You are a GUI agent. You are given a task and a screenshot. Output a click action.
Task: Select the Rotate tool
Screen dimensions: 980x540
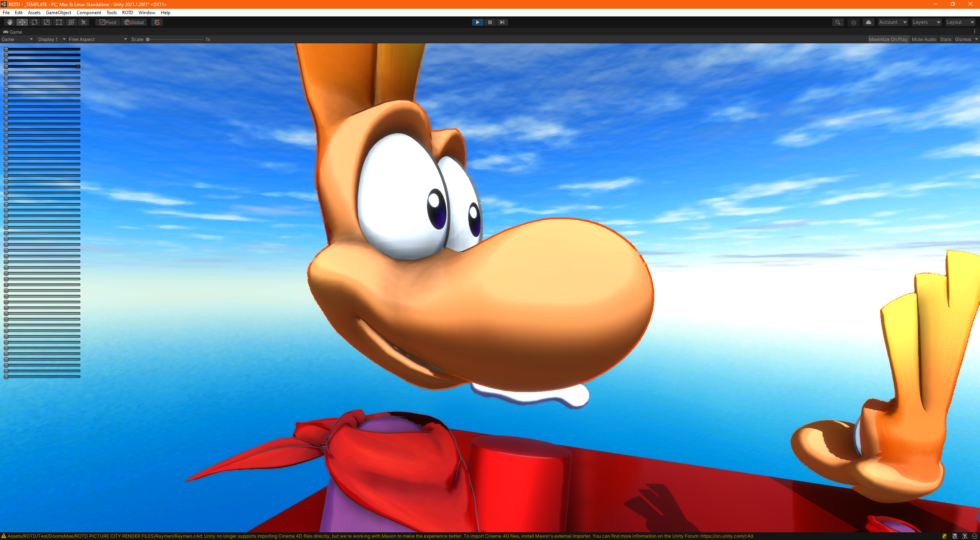(34, 22)
